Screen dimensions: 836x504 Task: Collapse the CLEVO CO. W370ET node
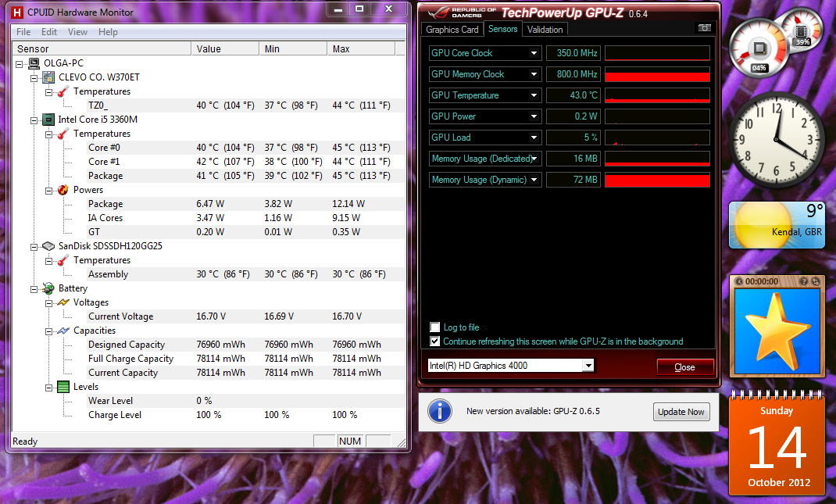pyautogui.click(x=34, y=78)
